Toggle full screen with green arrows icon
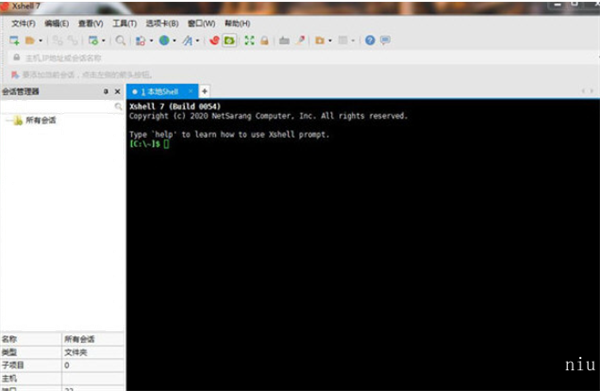 pyautogui.click(x=249, y=40)
